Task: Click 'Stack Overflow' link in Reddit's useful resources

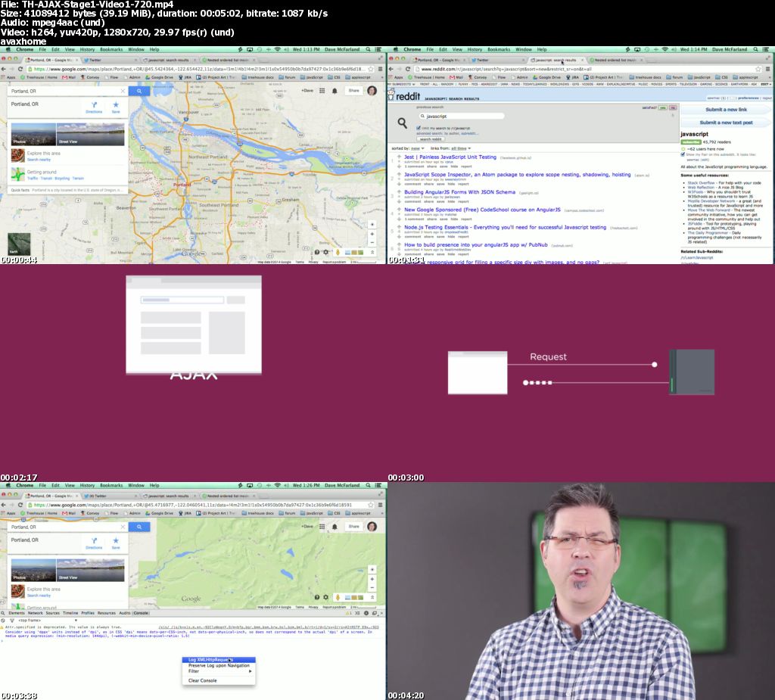Action: point(701,183)
